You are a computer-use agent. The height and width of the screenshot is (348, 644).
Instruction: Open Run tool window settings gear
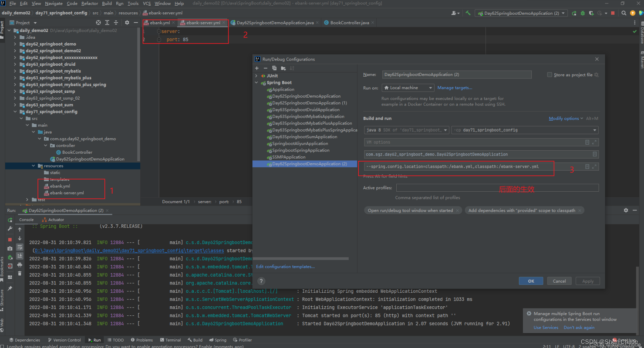click(626, 210)
